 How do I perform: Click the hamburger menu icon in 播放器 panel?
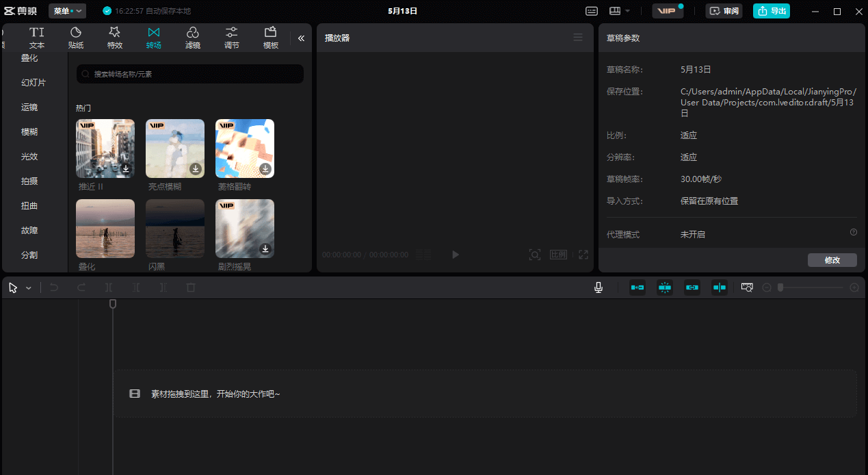(578, 38)
